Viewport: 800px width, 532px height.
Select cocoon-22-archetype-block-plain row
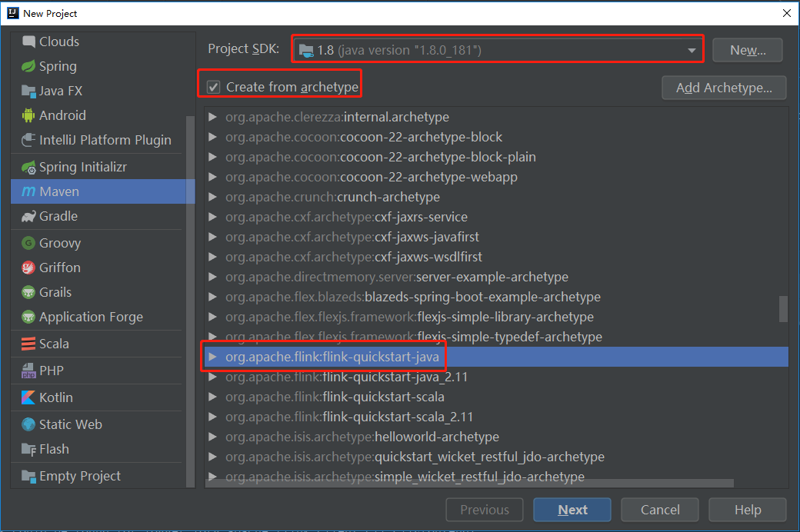click(x=496, y=157)
